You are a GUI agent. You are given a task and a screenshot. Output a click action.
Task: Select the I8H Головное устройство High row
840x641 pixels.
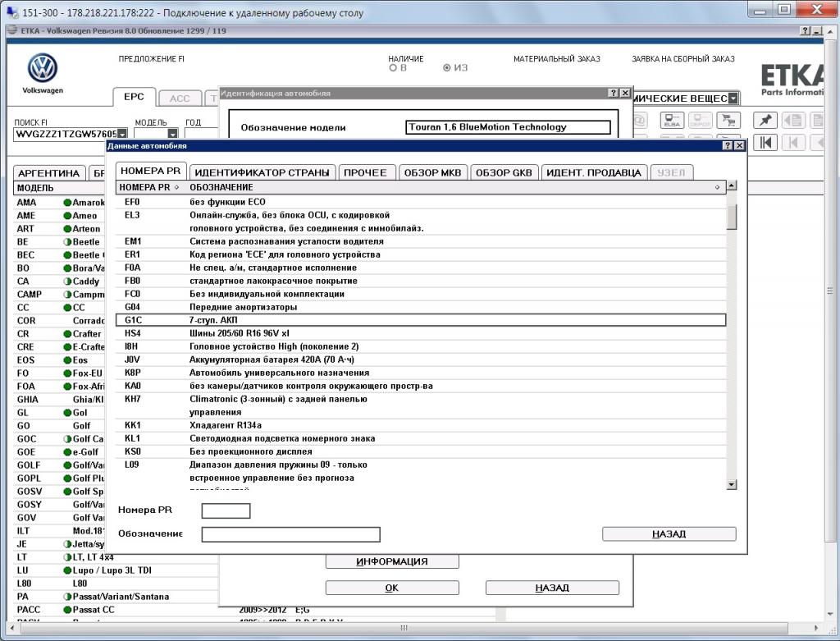[x=421, y=346]
